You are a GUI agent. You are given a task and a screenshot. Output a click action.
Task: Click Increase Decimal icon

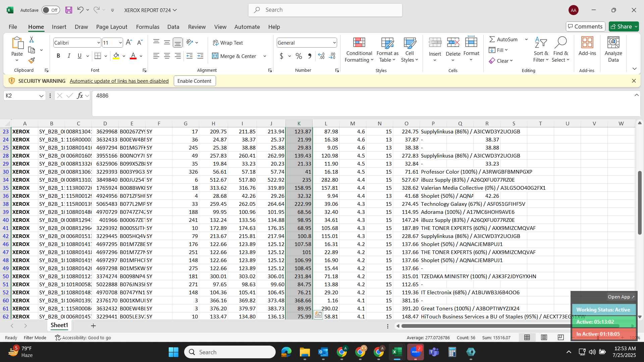321,56
